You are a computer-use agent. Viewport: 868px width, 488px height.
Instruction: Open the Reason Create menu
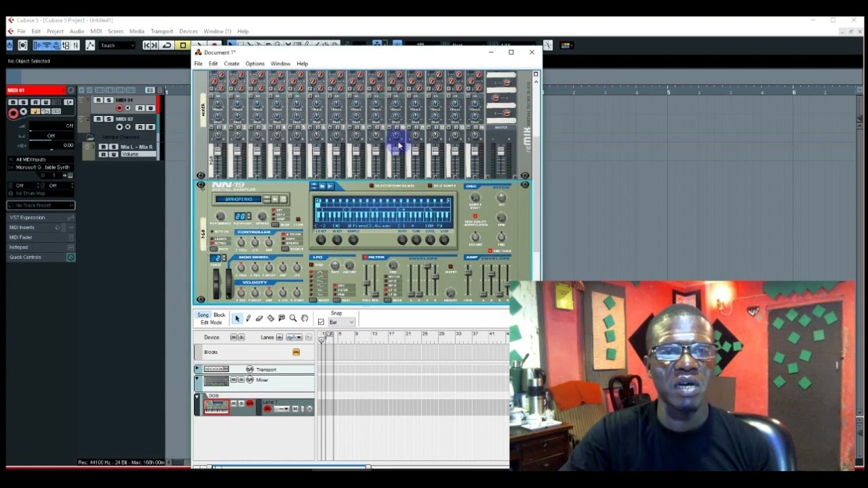pyautogui.click(x=231, y=64)
